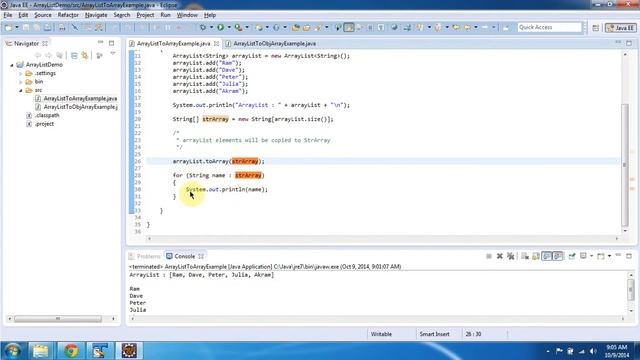This screenshot has height=360, width=640.
Task: Maximize the Console view panel
Action: coord(629,256)
